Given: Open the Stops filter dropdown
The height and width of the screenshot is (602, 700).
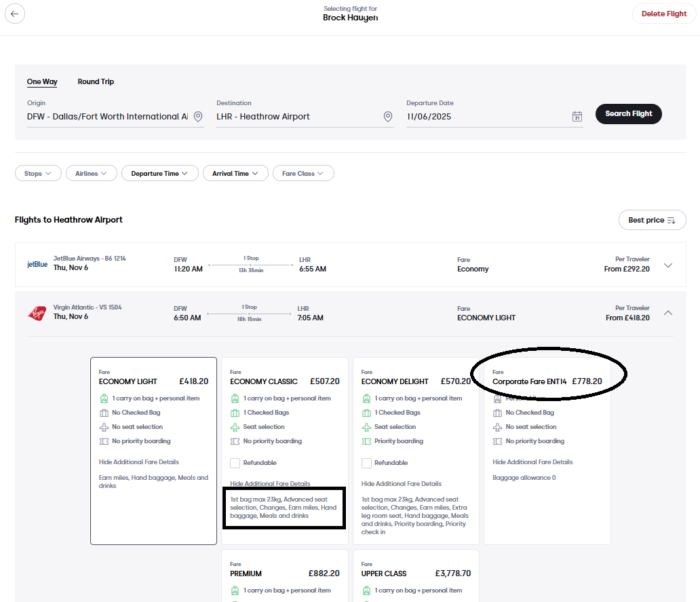Looking at the screenshot, I should pos(38,173).
